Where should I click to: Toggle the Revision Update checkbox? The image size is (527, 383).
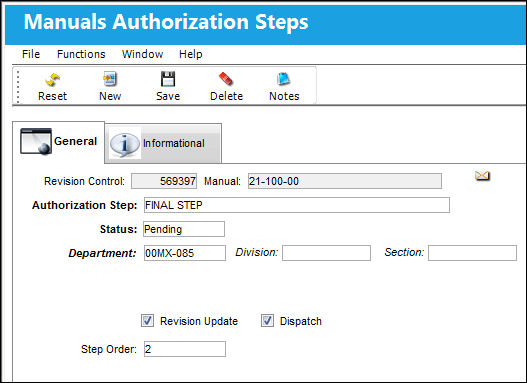(147, 321)
